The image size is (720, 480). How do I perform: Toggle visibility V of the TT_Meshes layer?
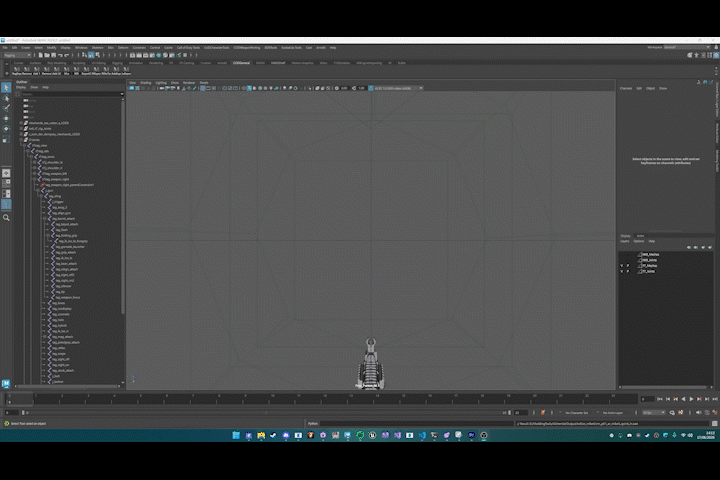coord(622,265)
